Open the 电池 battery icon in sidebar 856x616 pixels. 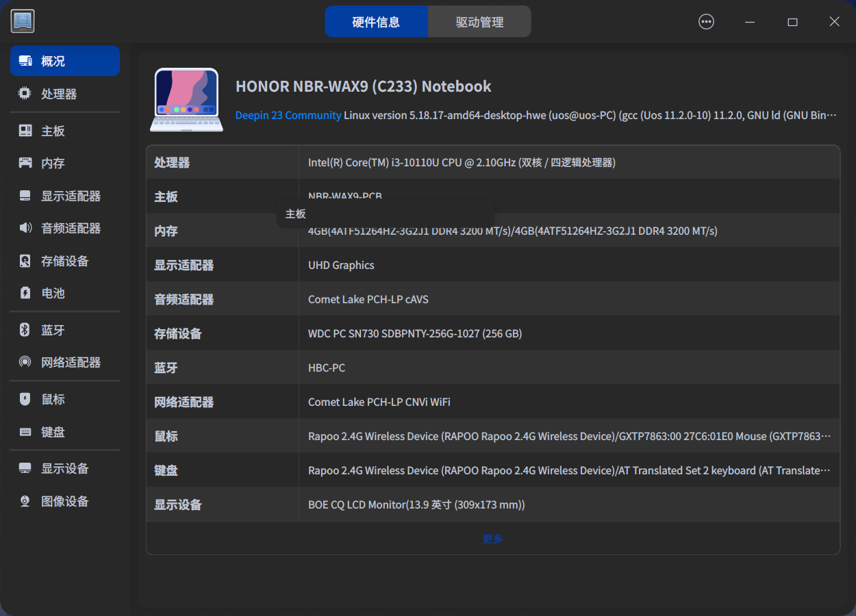point(25,293)
